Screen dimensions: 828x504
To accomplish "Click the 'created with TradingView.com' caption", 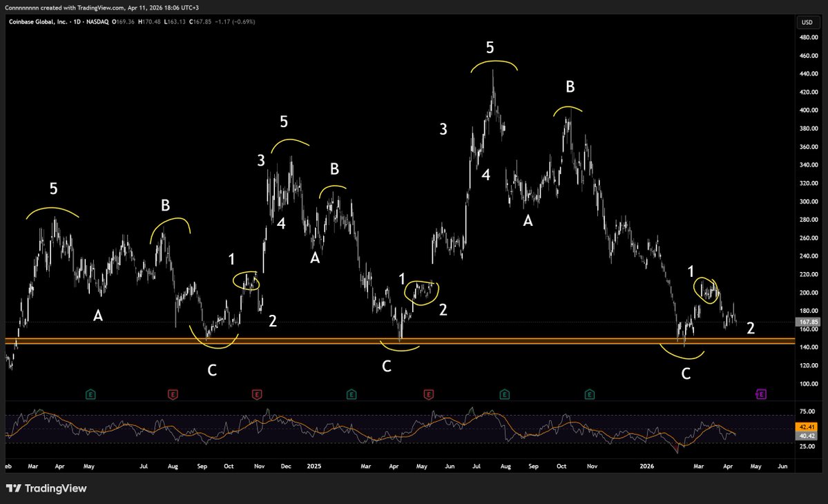I will [82, 8].
